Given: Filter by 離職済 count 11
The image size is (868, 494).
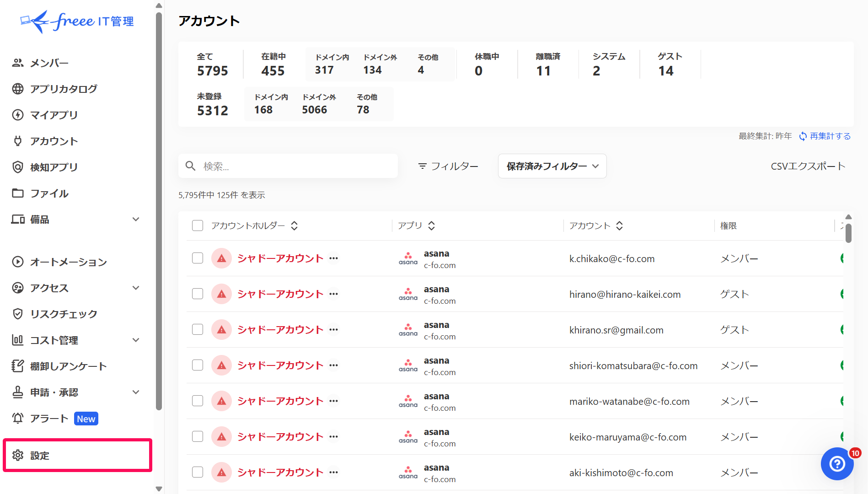Looking at the screenshot, I should point(548,64).
